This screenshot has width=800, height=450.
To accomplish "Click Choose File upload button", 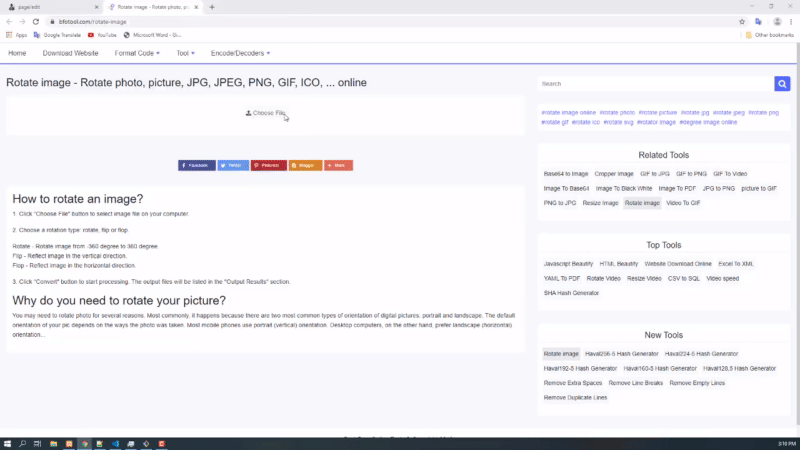I will 265,113.
